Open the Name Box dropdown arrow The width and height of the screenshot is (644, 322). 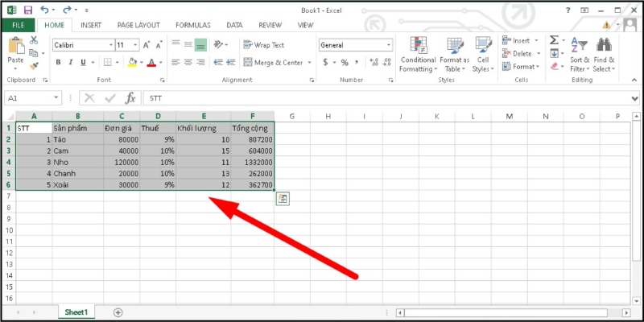pyautogui.click(x=56, y=97)
